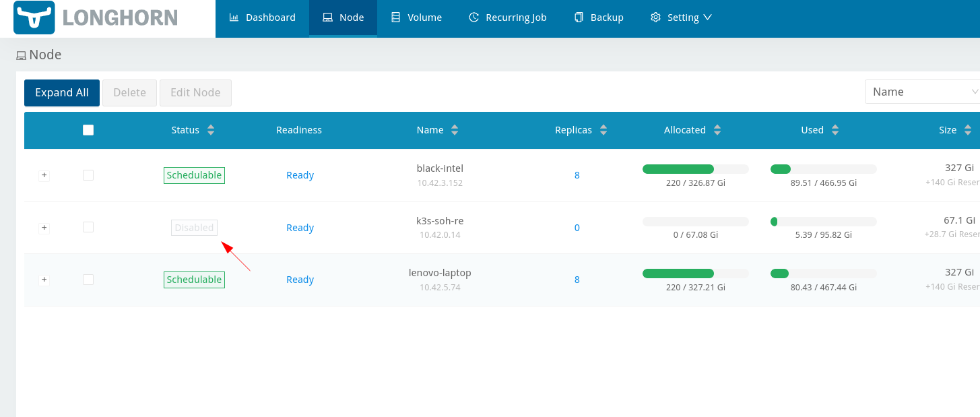Click IP address 10.42.5.74
This screenshot has width=980, height=417.
click(440, 287)
